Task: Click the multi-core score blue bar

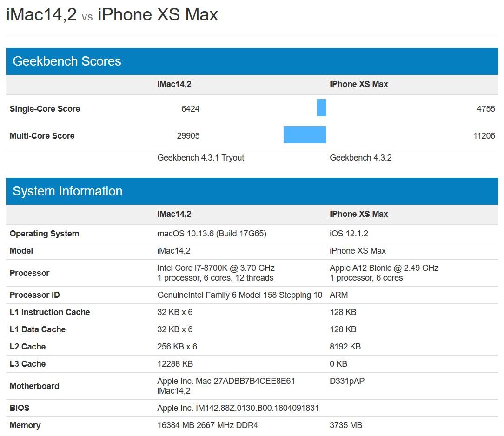Action: pos(305,134)
